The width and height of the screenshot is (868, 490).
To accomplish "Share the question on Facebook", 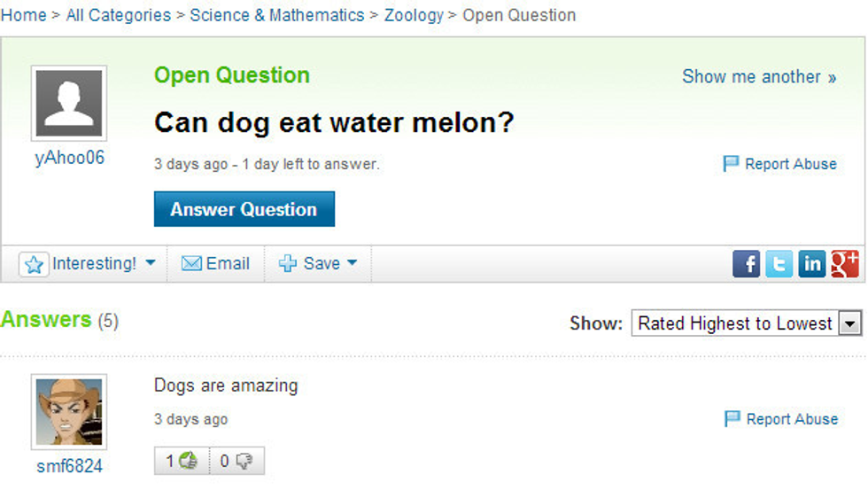I will (x=746, y=263).
